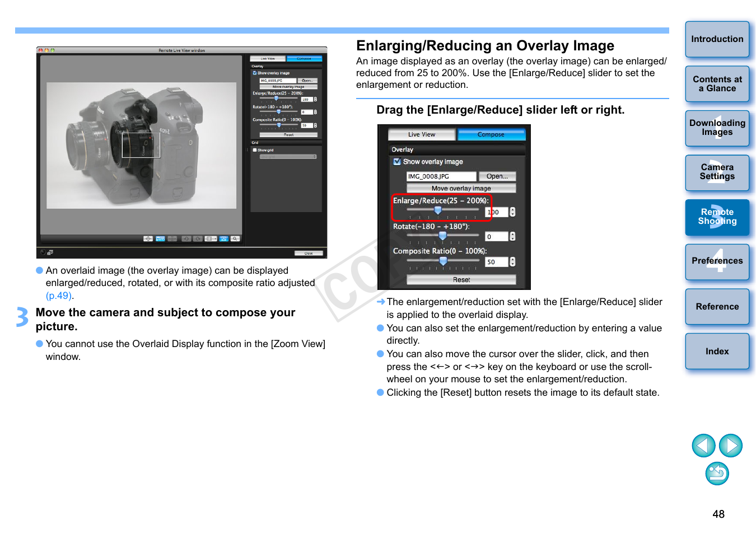Click the magnifier zoom view icon in toolbar
Screen dimensions: 756x534
(235, 238)
